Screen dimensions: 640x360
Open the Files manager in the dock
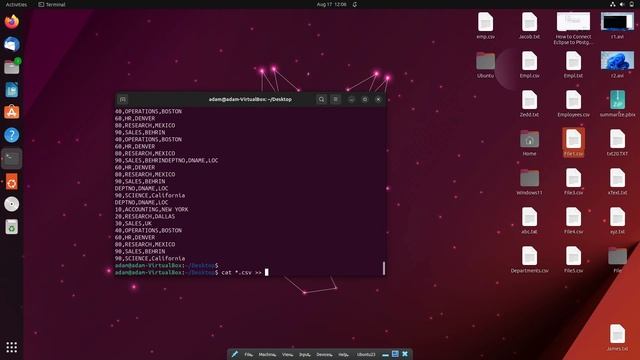click(11, 67)
